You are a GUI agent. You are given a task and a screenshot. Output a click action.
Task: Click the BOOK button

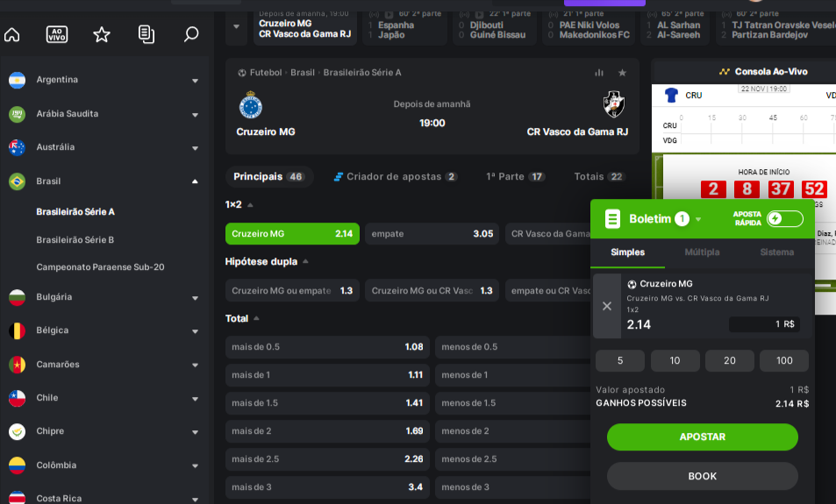click(x=702, y=476)
